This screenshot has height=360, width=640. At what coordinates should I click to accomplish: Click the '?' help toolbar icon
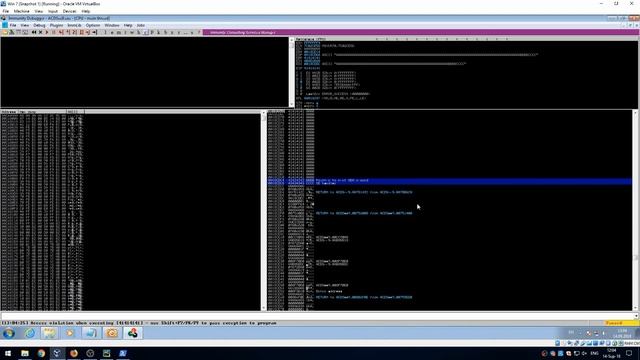(199, 32)
